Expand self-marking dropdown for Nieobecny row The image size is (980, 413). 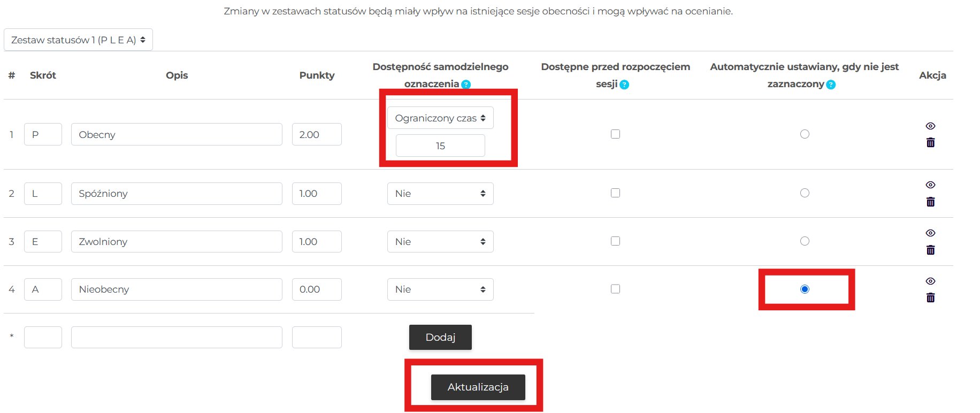[440, 289]
